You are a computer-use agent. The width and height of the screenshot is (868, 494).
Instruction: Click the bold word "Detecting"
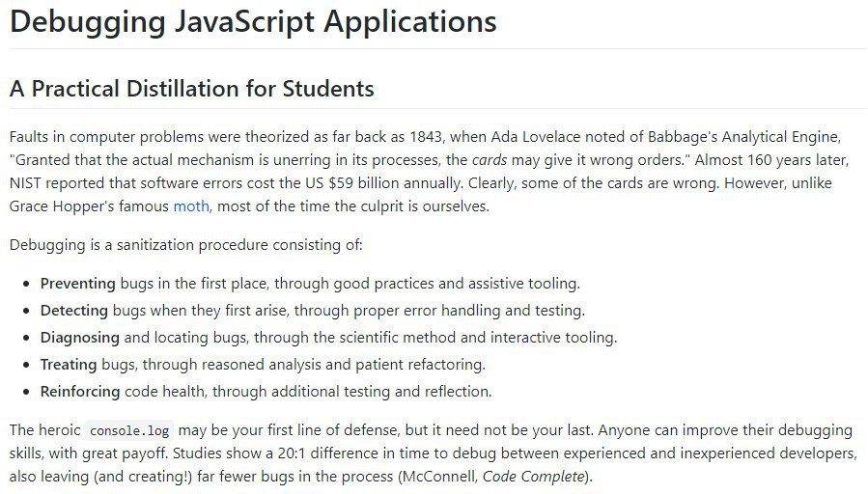coord(74,311)
